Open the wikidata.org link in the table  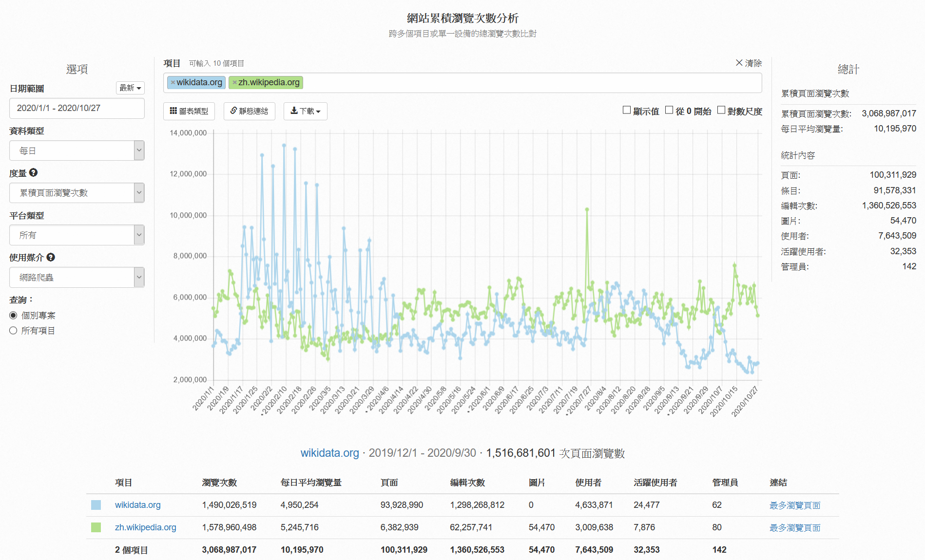(x=138, y=505)
